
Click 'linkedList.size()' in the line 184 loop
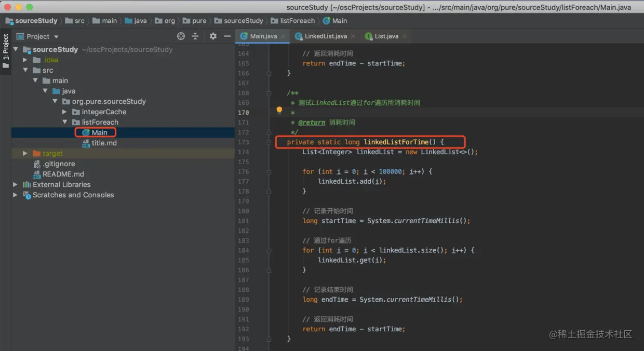(413, 250)
